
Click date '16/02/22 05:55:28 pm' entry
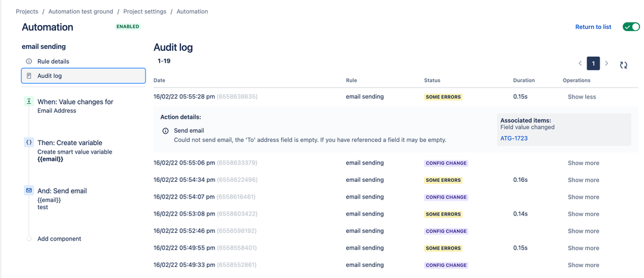184,97
